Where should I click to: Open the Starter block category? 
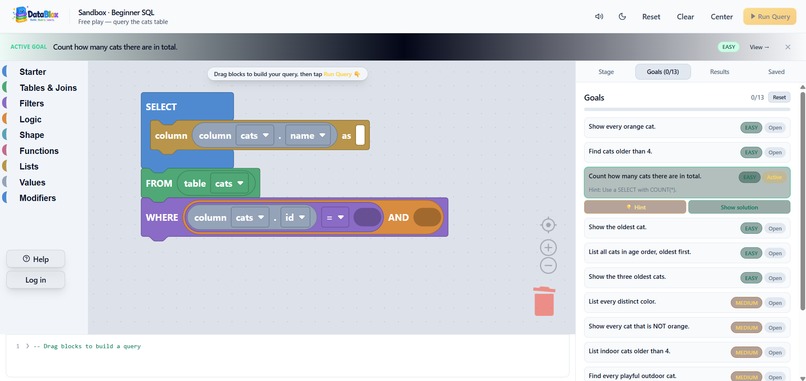[x=32, y=72]
